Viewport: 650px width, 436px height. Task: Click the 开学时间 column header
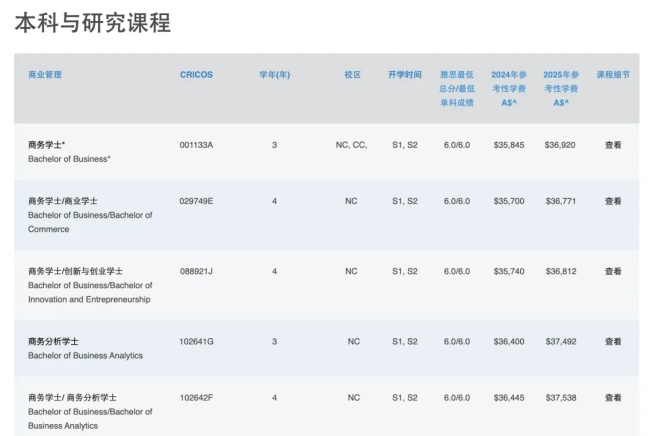tap(405, 75)
